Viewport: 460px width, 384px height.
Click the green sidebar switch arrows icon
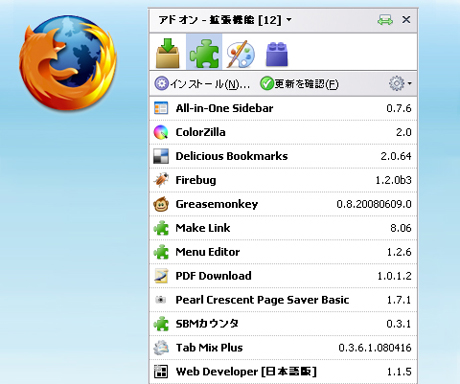[x=385, y=20]
